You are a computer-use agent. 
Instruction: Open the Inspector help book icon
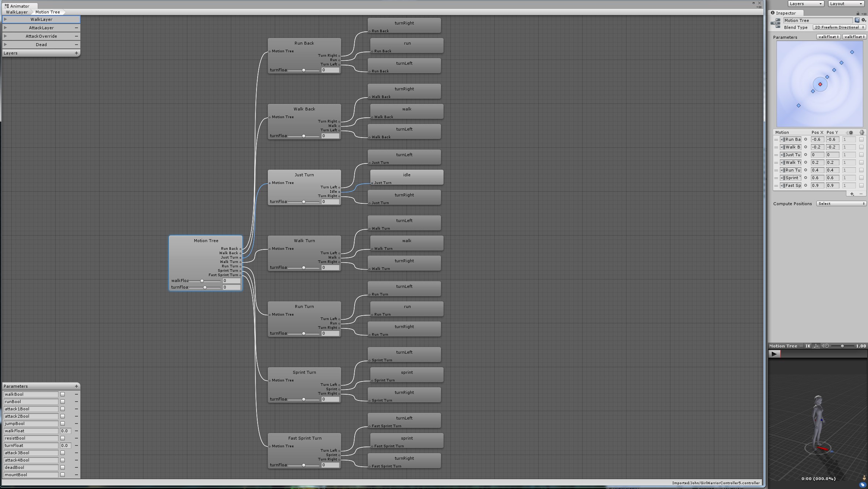coord(857,20)
